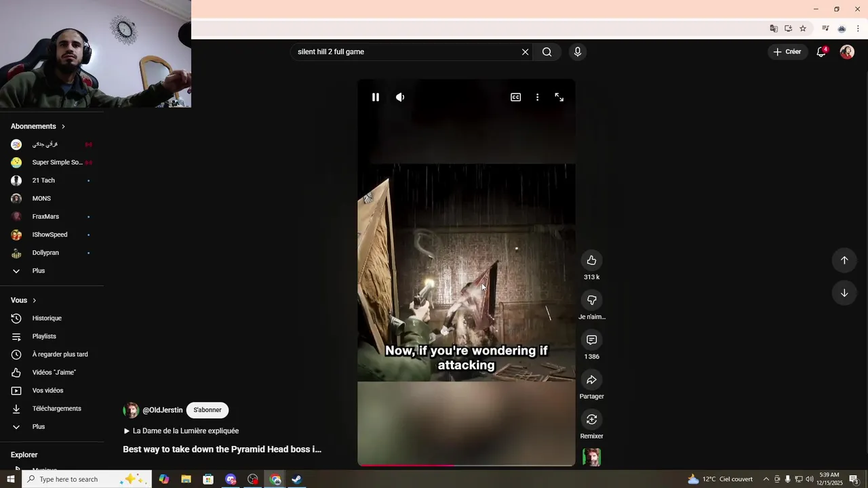
Task: Click the magnifier search button
Action: point(547,52)
